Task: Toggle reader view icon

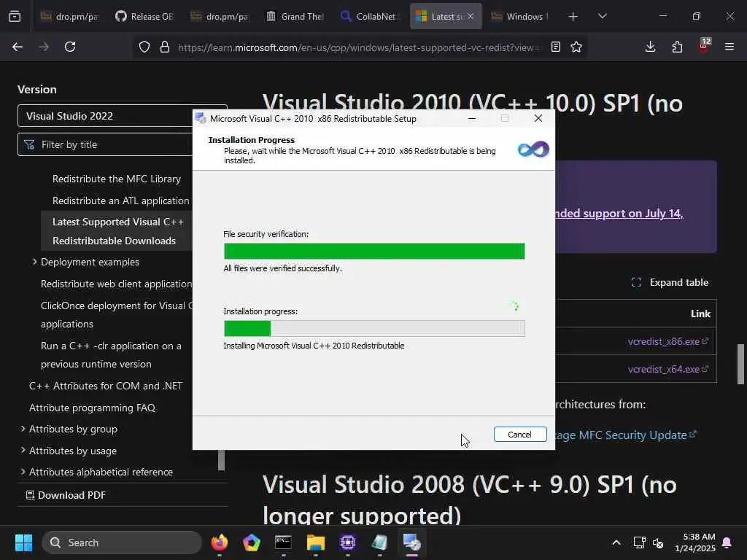Action: click(555, 47)
